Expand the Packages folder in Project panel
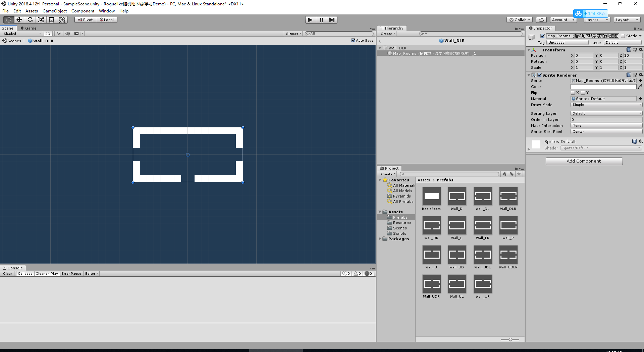Screen dimensions: 644x352 (x=380, y=239)
